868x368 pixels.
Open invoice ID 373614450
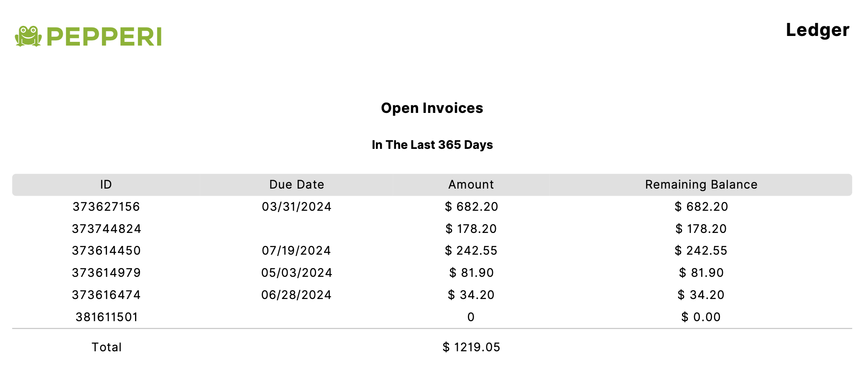pos(106,250)
